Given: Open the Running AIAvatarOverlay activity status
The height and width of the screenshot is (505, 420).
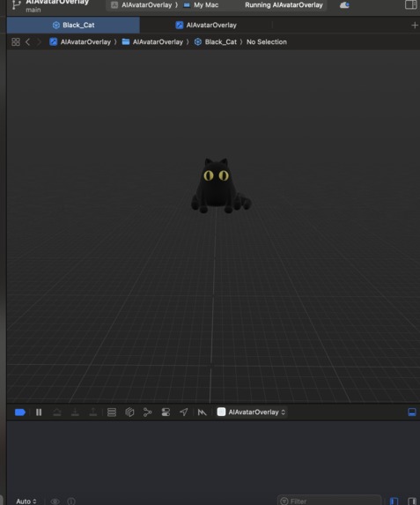Looking at the screenshot, I should (x=284, y=5).
